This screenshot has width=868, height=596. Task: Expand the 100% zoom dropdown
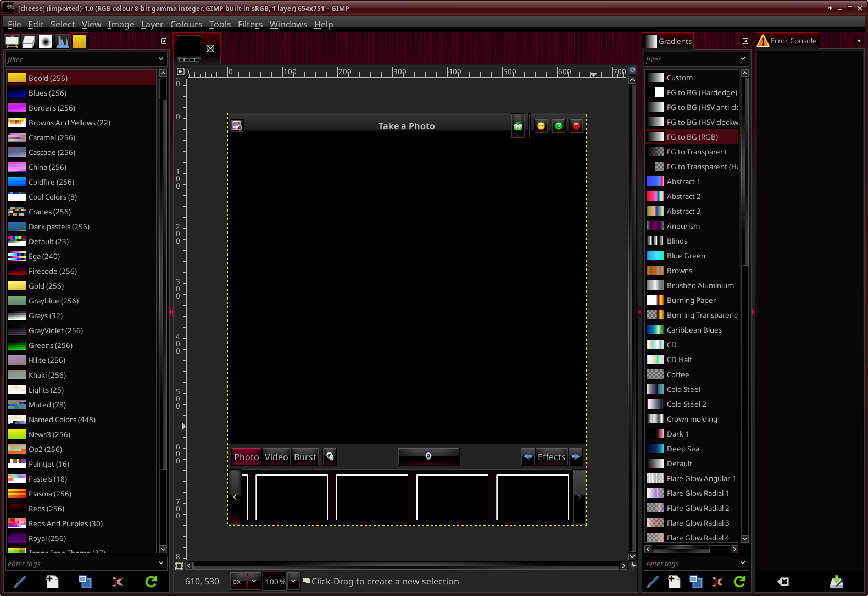(x=293, y=581)
